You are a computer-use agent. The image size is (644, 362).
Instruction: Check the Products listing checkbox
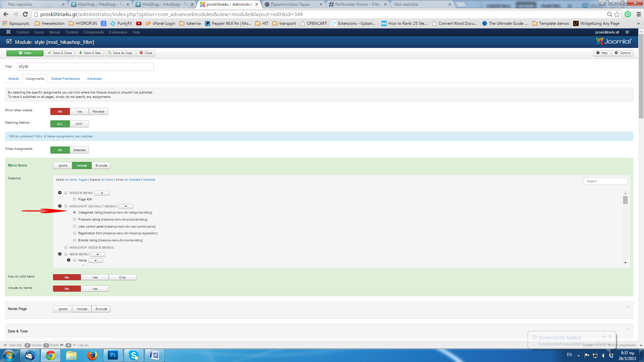[x=74, y=219]
